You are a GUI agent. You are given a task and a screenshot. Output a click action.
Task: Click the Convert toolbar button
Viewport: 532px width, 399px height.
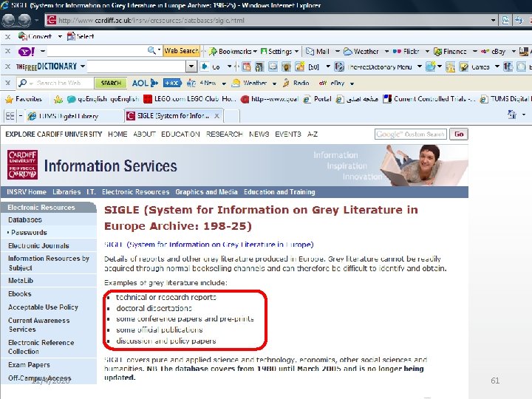[x=35, y=36]
